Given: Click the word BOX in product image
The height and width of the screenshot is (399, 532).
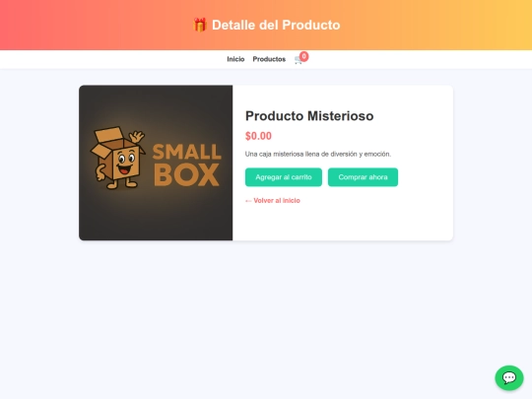Looking at the screenshot, I should [x=186, y=175].
